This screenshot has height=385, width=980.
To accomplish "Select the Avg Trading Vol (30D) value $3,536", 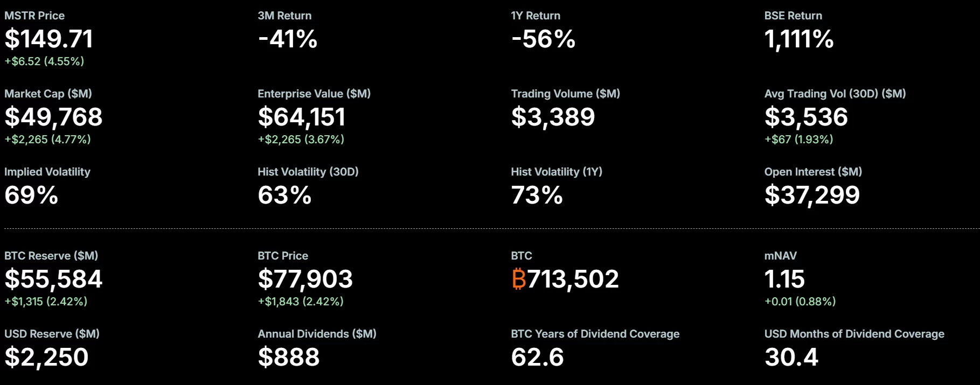I will click(x=806, y=117).
